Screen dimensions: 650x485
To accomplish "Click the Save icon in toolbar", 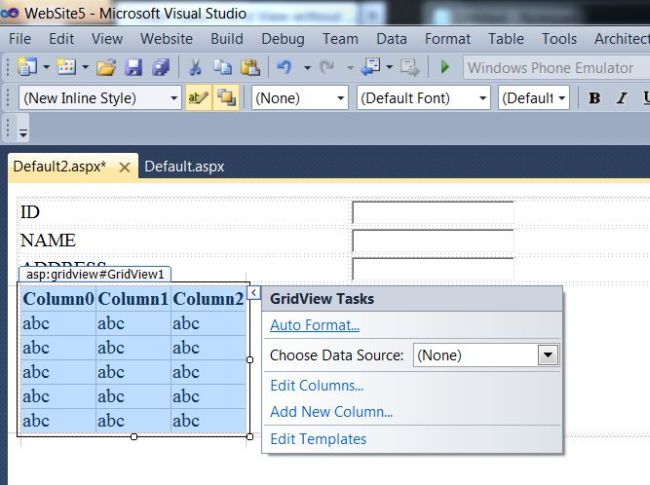I will point(134,68).
